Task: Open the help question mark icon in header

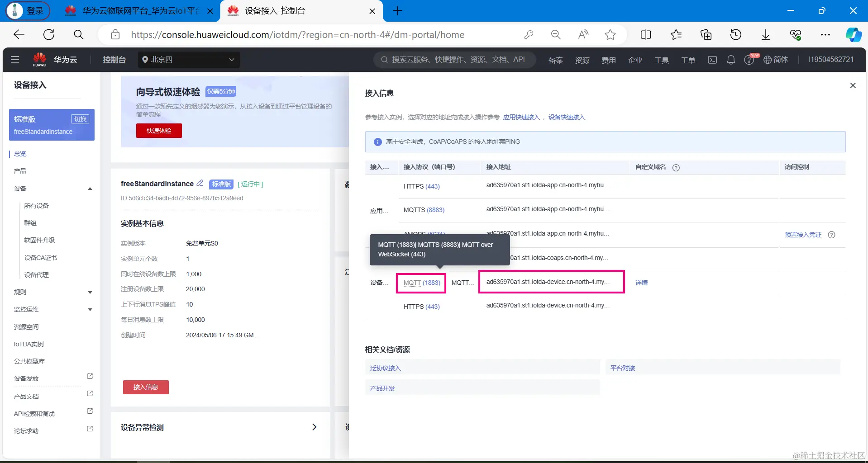Action: pyautogui.click(x=749, y=60)
